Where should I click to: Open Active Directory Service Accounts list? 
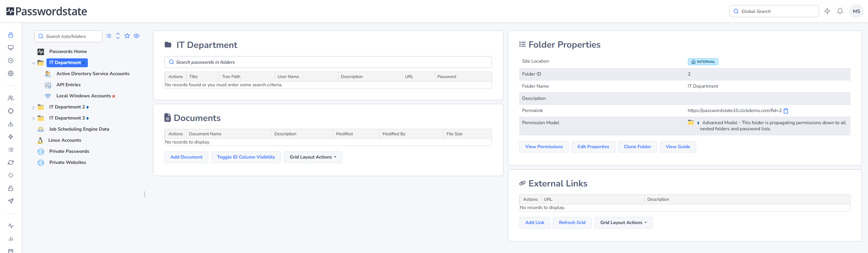click(x=93, y=74)
